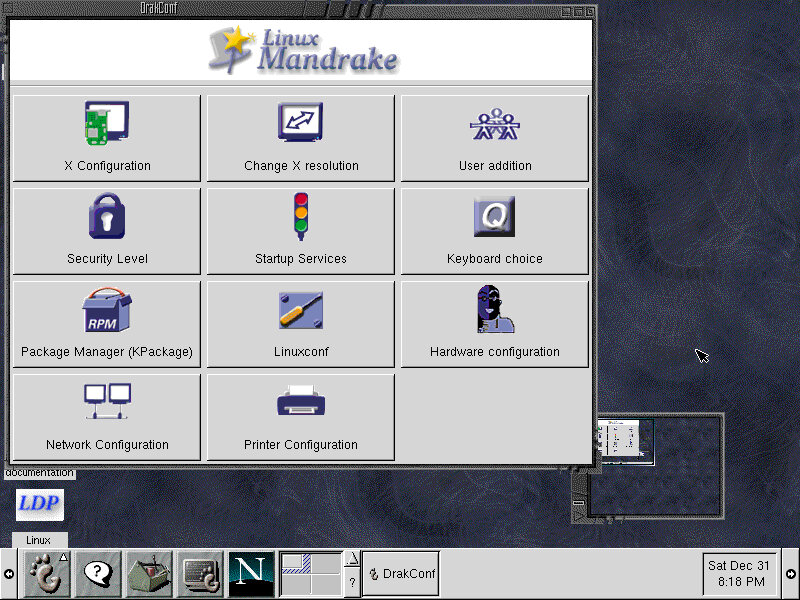Viewport: 800px width, 600px height.
Task: Raise DrakConf from its taskbar button
Action: click(400, 573)
